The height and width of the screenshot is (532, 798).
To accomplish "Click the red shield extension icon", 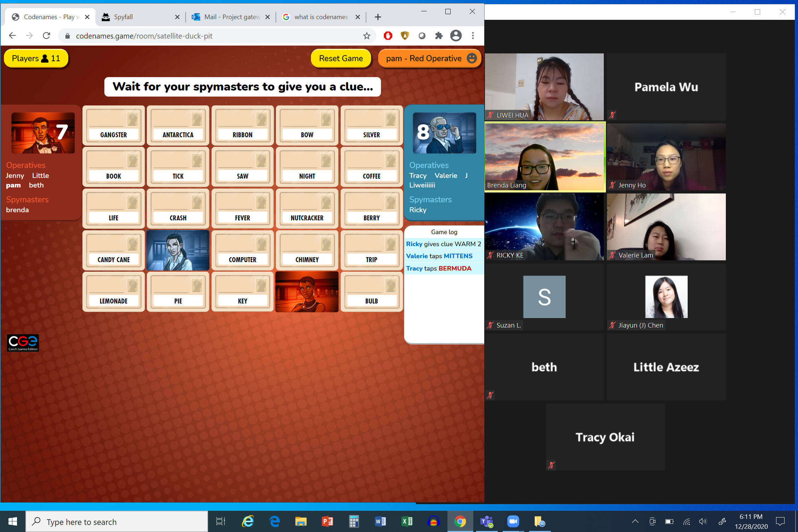I will click(388, 36).
